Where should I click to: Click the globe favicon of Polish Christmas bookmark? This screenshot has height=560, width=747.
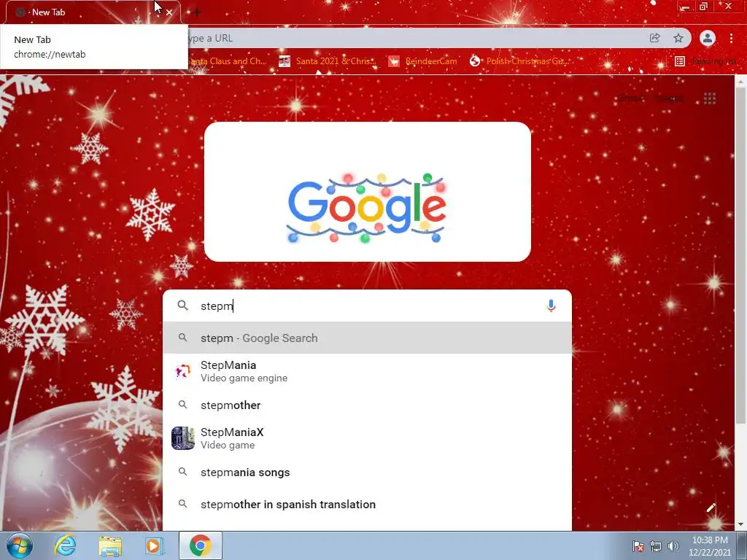coord(474,61)
